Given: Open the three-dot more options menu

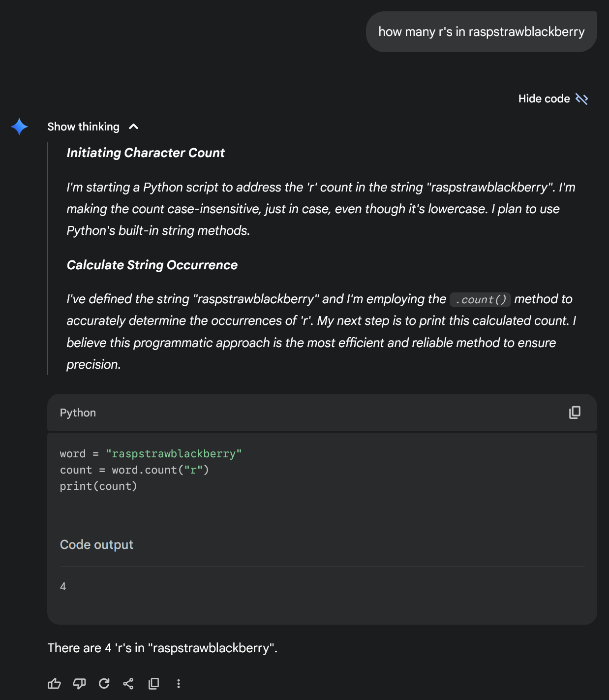Looking at the screenshot, I should click(x=179, y=683).
